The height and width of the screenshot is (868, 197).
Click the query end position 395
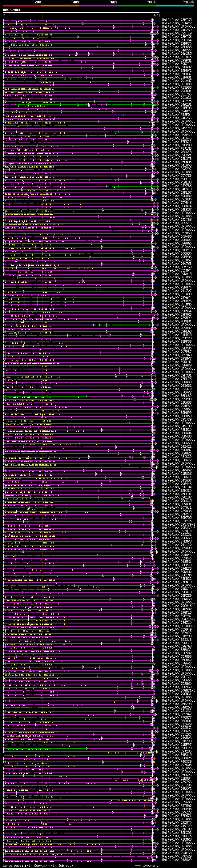point(155,15)
